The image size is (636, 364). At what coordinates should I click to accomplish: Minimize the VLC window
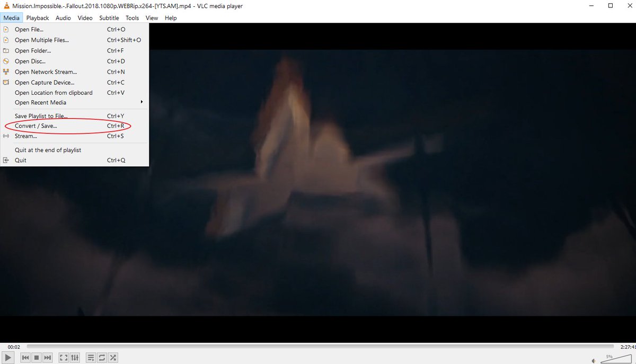(x=591, y=5)
